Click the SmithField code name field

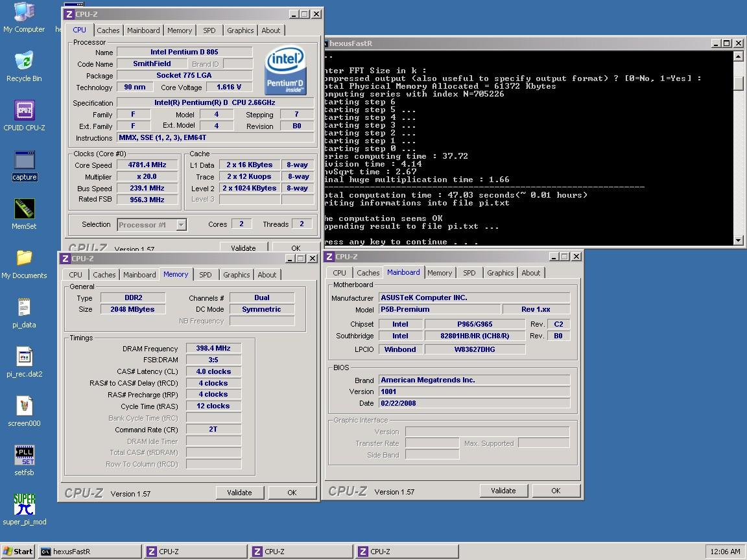click(x=152, y=64)
